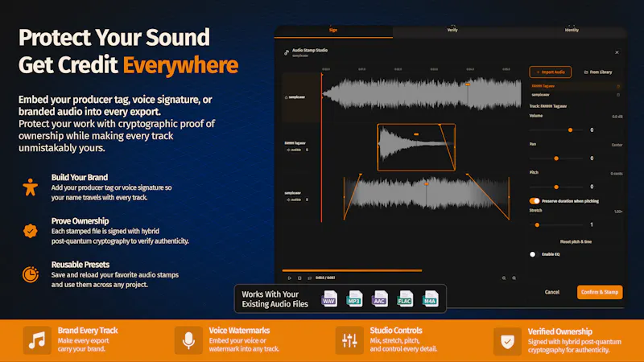Click Reset pitch & time
The image size is (644, 362).
tap(576, 242)
